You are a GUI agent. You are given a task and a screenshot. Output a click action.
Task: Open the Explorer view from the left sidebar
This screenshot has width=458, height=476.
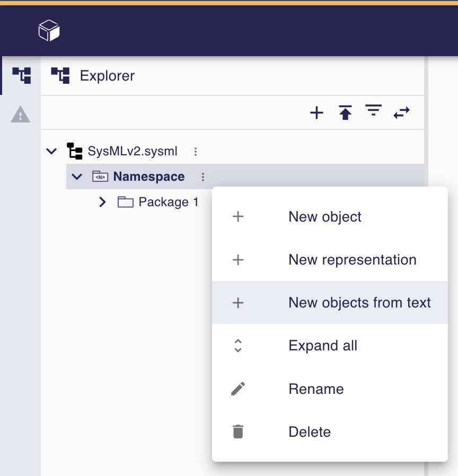[21, 75]
